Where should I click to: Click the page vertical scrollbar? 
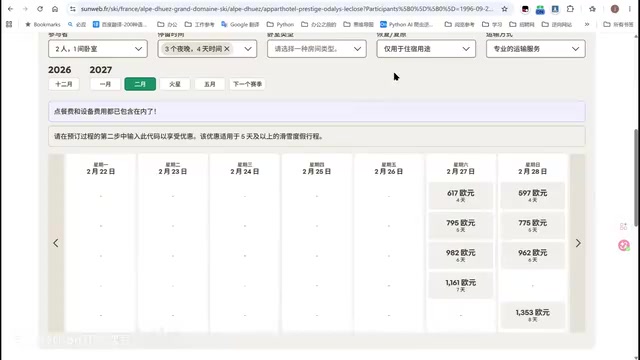coord(636,178)
